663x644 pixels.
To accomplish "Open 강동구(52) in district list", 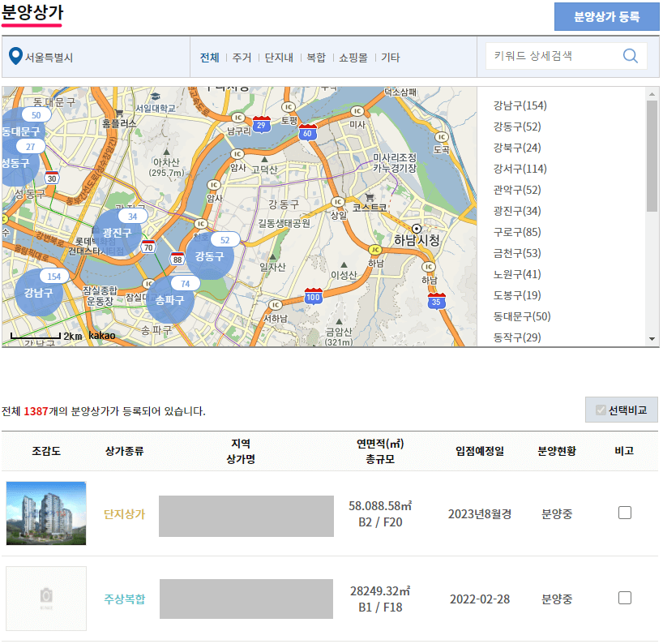I will click(517, 127).
